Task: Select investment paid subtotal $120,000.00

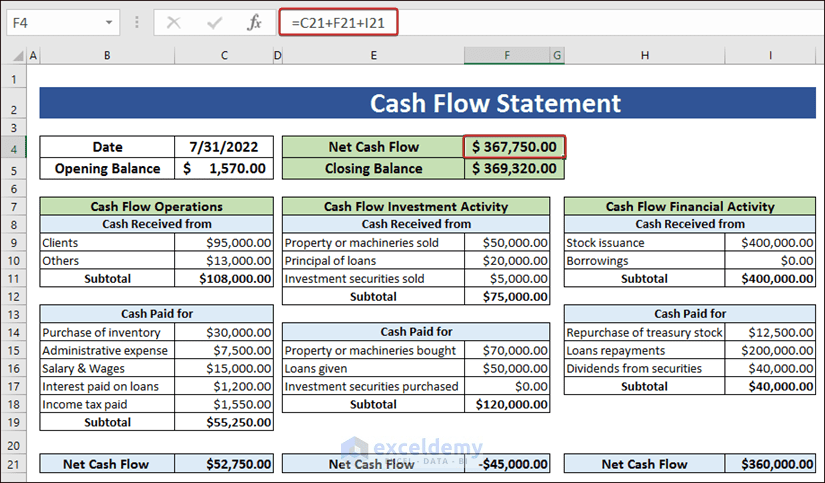Action: pyautogui.click(x=507, y=404)
